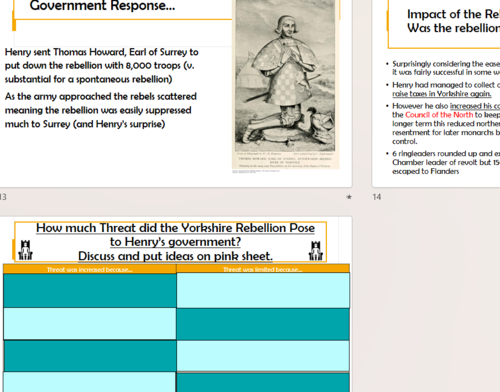Click the 6 ringleaders rounded up bullet
The image size is (500, 392).
click(445, 162)
